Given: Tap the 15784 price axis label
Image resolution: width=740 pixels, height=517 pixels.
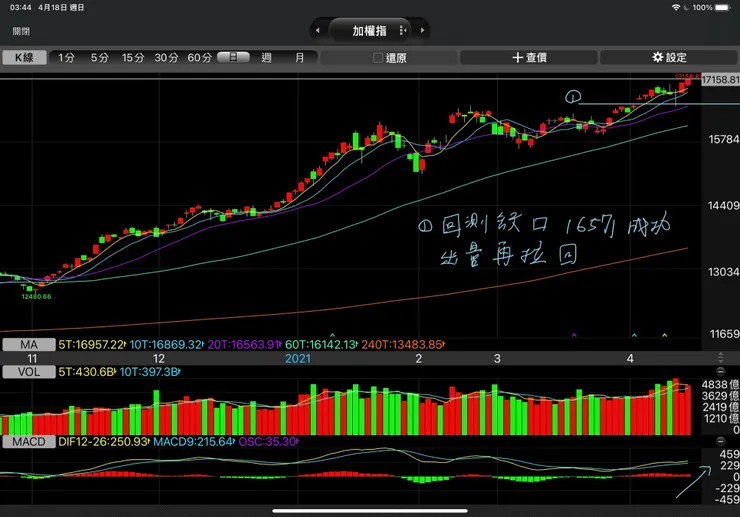Looking at the screenshot, I should [724, 140].
